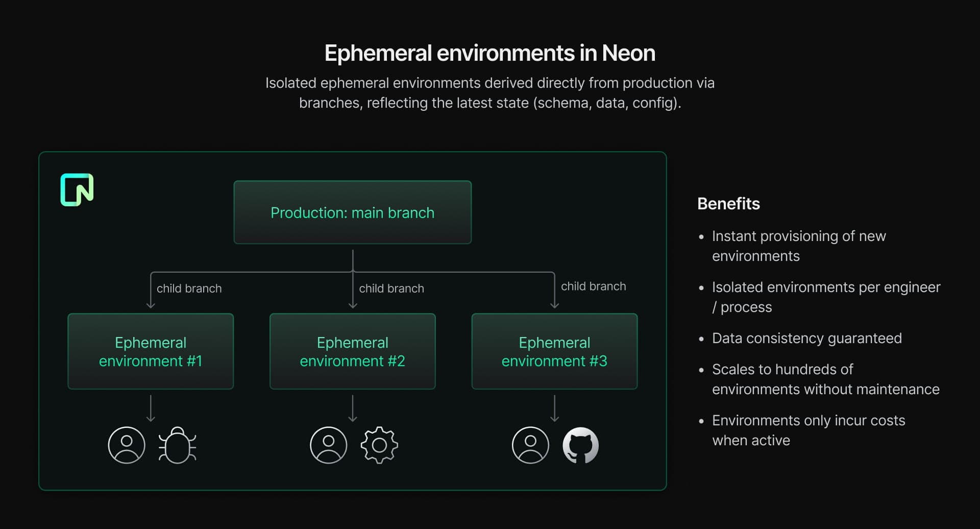Click the GitHub icon under environment #3
Screen dimensions: 980x529
(581, 445)
